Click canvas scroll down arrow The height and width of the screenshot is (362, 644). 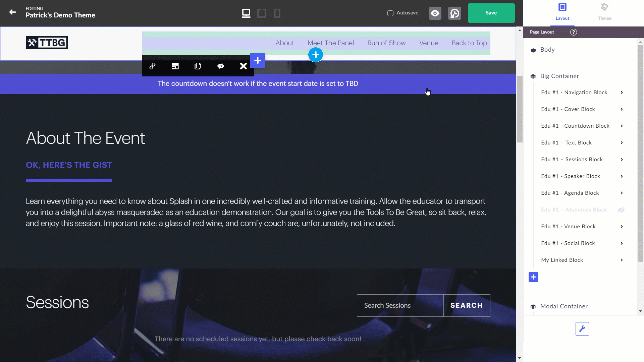pyautogui.click(x=520, y=358)
